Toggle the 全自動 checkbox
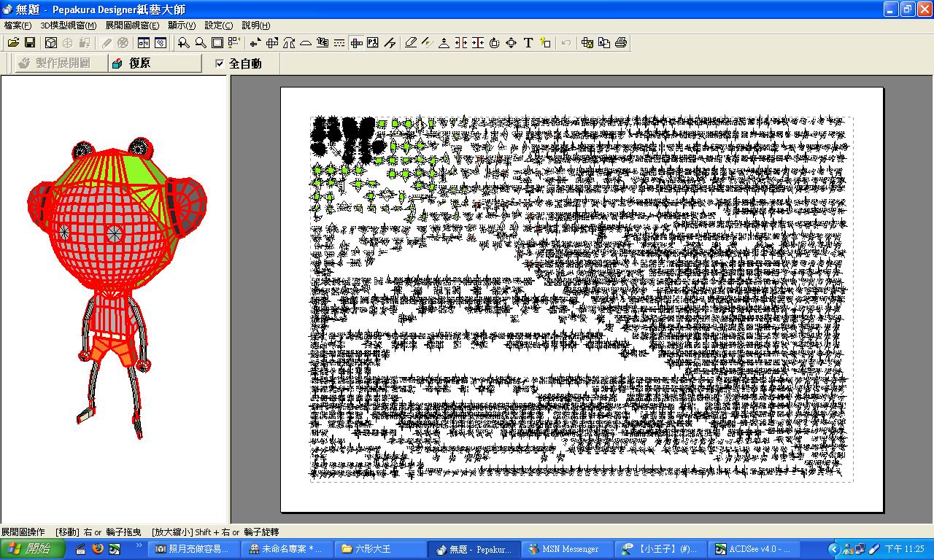 pyautogui.click(x=220, y=64)
